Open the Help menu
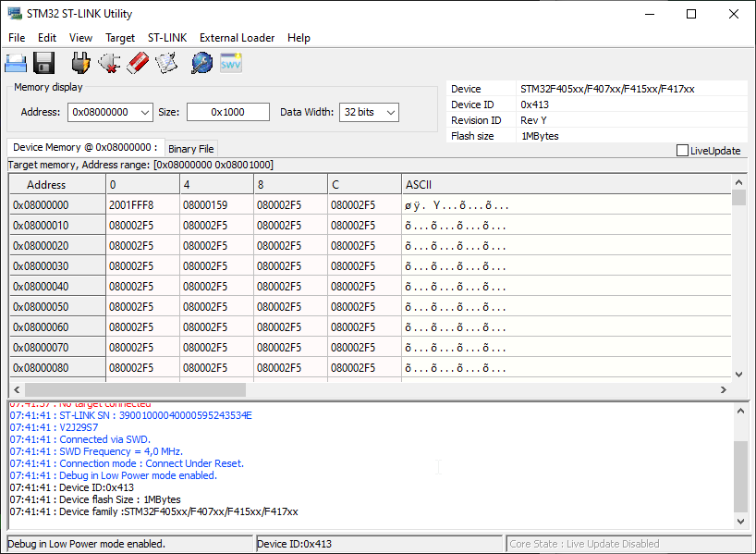The width and height of the screenshot is (756, 554). (299, 38)
